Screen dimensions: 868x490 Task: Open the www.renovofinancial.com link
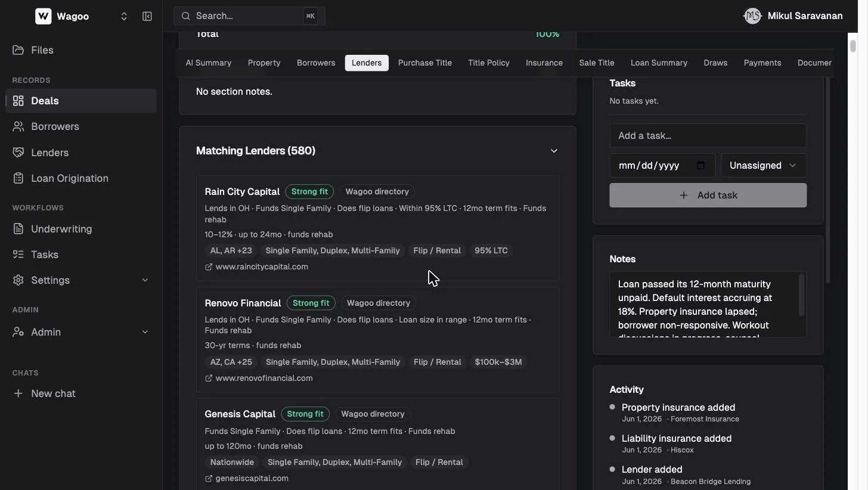[264, 379]
